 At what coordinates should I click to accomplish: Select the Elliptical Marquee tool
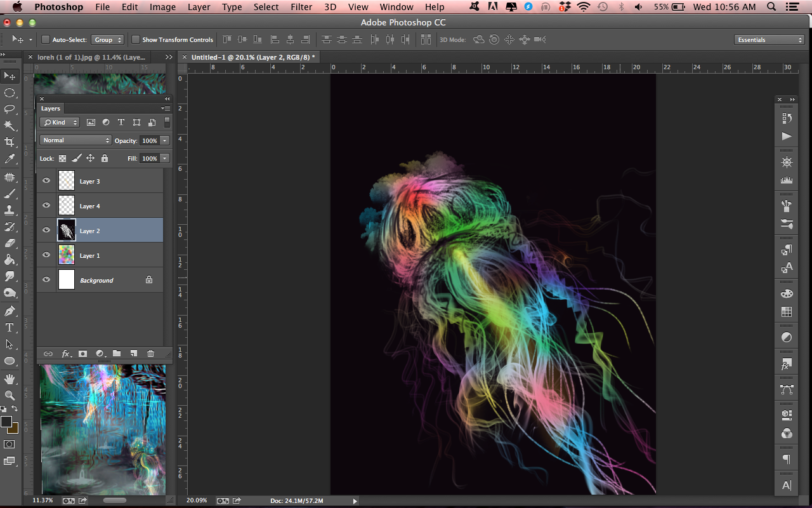[10, 93]
